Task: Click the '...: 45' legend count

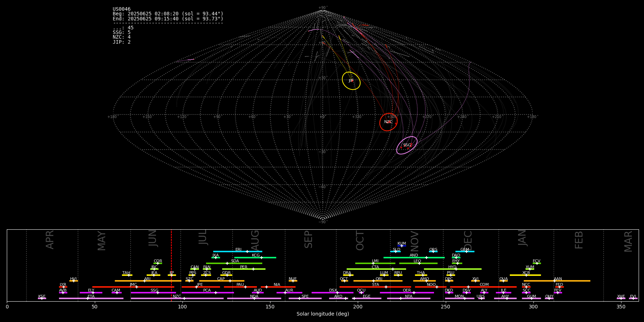Action: 123,28
